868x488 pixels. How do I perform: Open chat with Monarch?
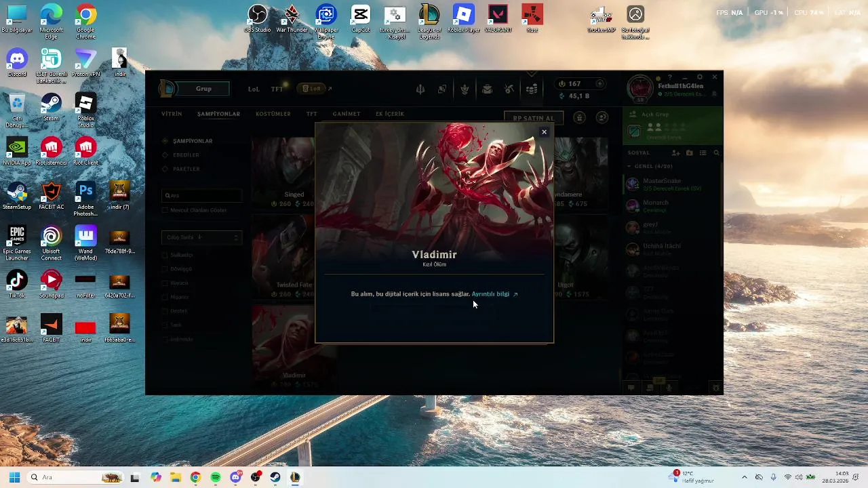point(673,206)
